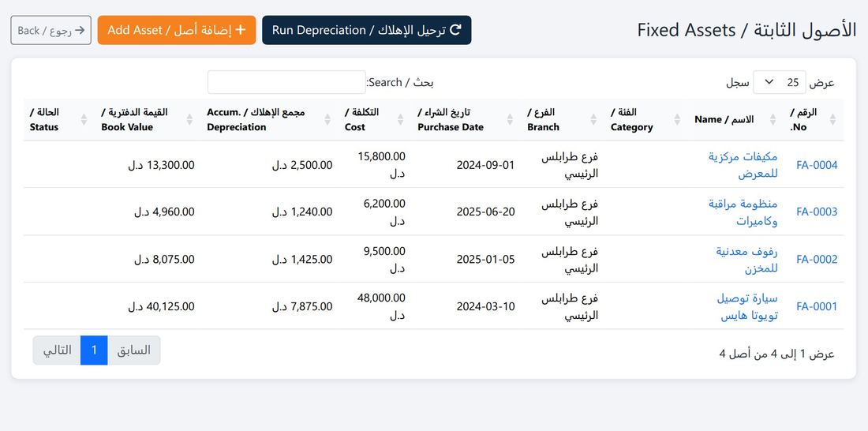Click the Fixed Assets page title
The height and width of the screenshot is (431, 868).
pos(746,30)
